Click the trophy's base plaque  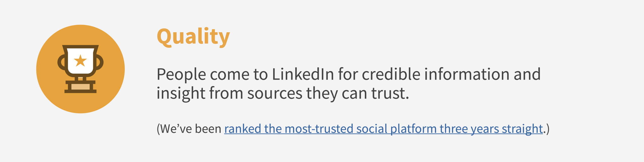pos(80,87)
